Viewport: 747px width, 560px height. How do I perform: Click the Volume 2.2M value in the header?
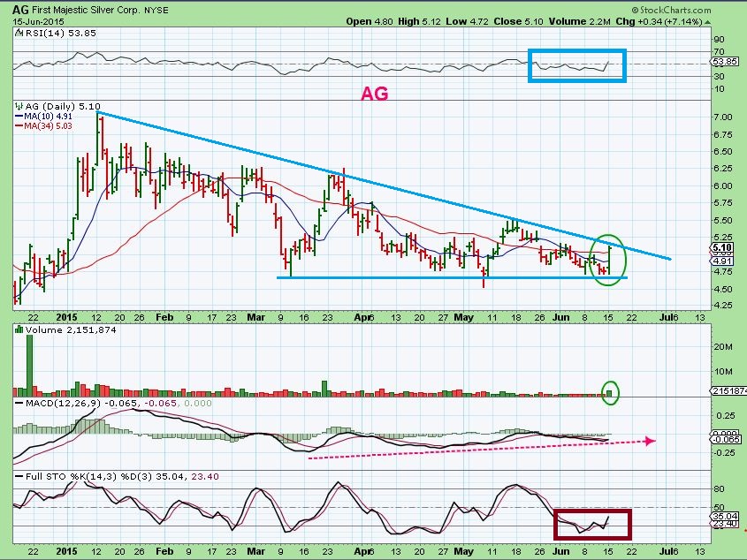tap(579, 21)
